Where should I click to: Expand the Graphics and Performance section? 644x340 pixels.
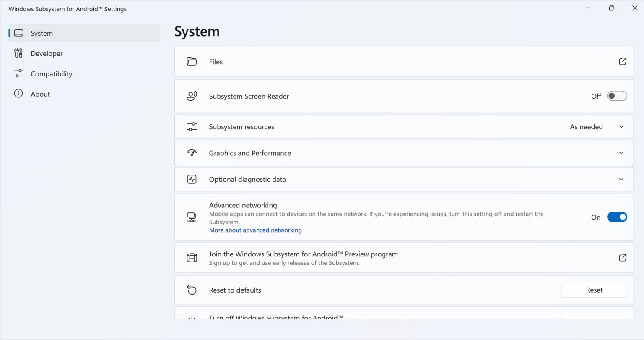[x=621, y=153]
